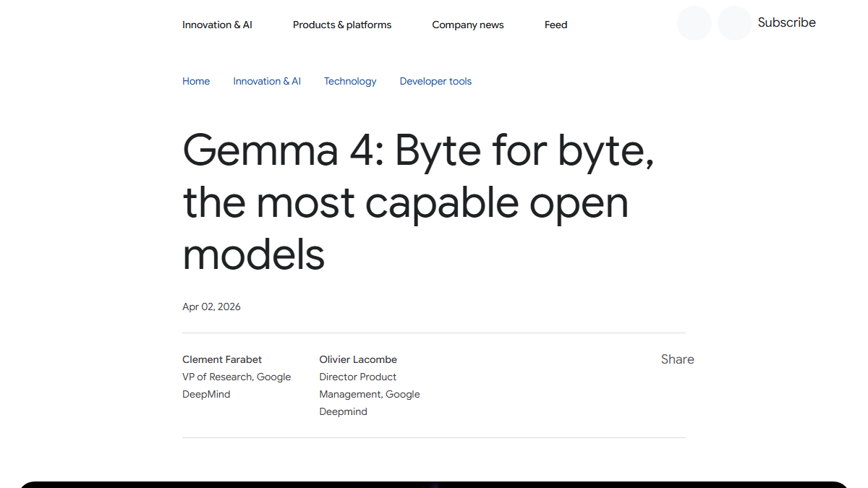Click the Apr 02, 2026 publication date

pos(211,307)
